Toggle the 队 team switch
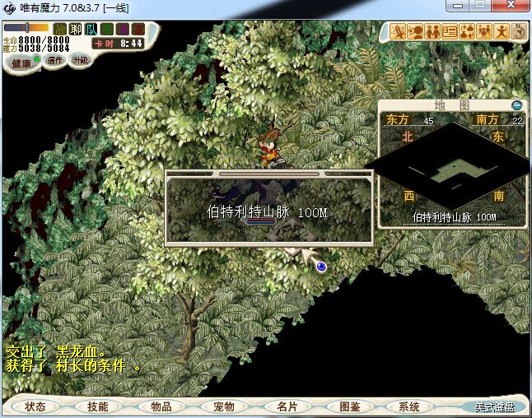The image size is (532, 418). (91, 30)
